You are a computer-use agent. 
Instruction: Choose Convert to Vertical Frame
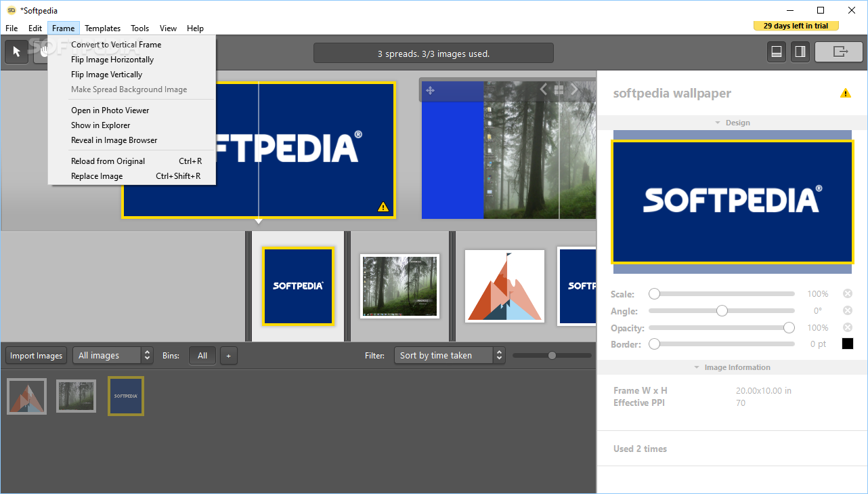pos(132,45)
